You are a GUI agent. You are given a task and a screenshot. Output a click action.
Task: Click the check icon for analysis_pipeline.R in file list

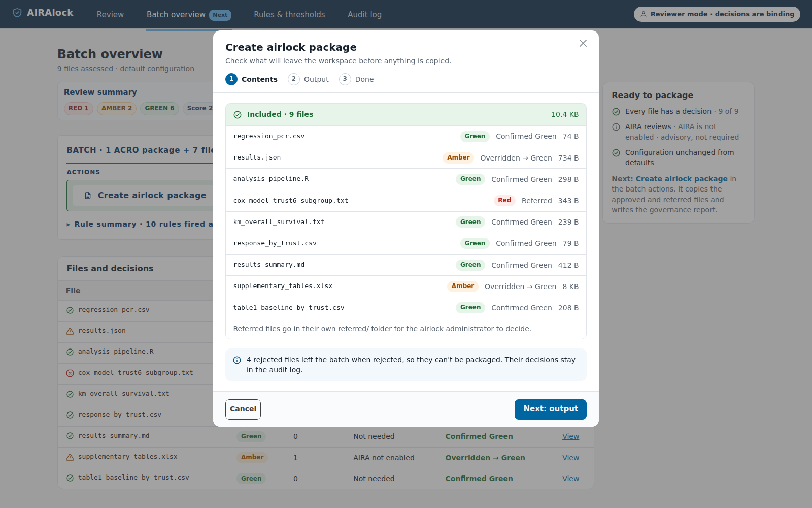[70, 352]
